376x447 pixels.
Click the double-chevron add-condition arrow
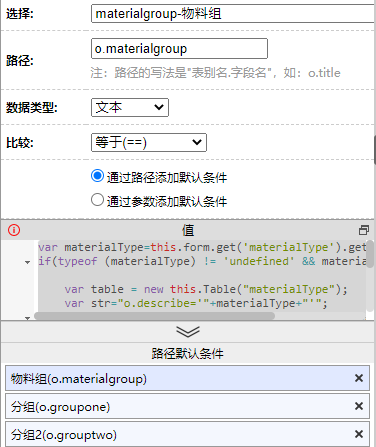pyautogui.click(x=188, y=331)
